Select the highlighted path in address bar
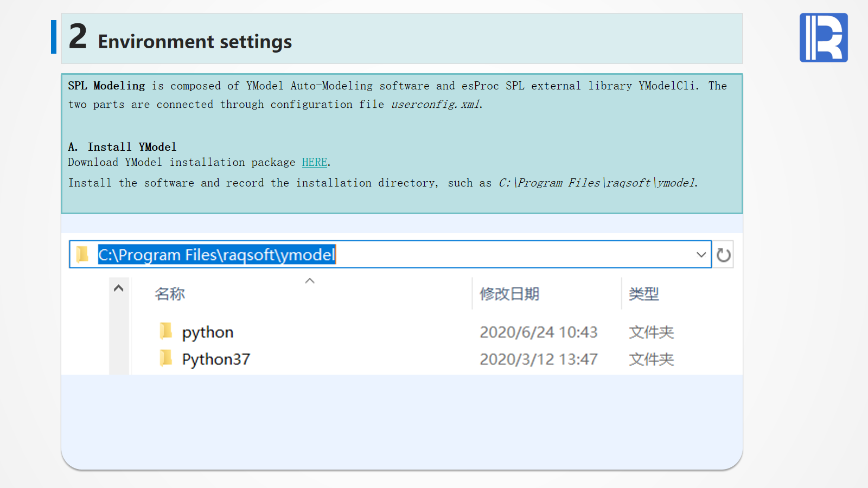868x488 pixels. coord(216,255)
